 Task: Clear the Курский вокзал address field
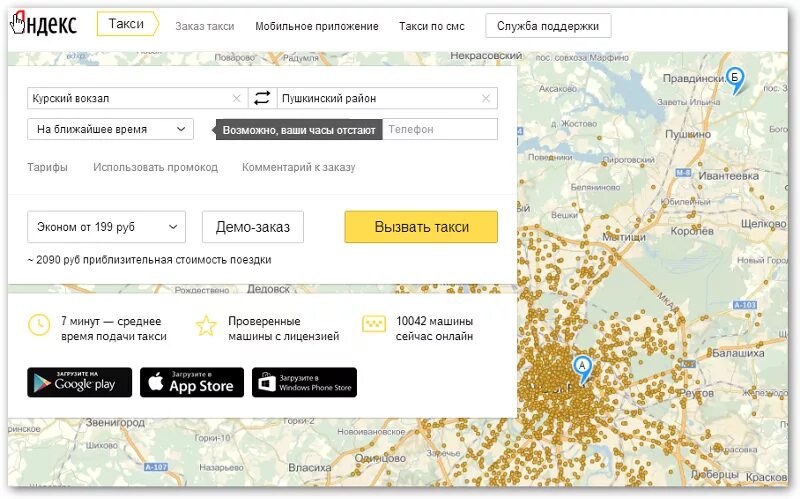(236, 98)
